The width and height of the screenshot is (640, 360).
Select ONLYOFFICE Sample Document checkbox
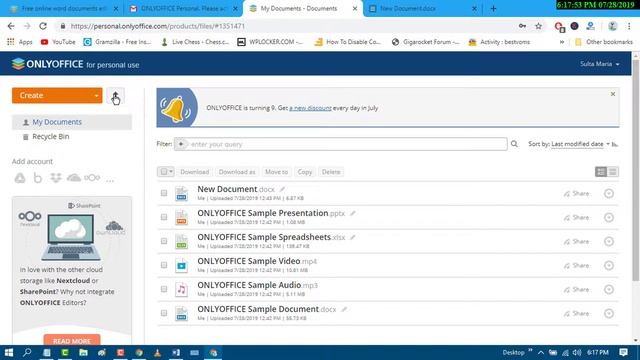164,313
